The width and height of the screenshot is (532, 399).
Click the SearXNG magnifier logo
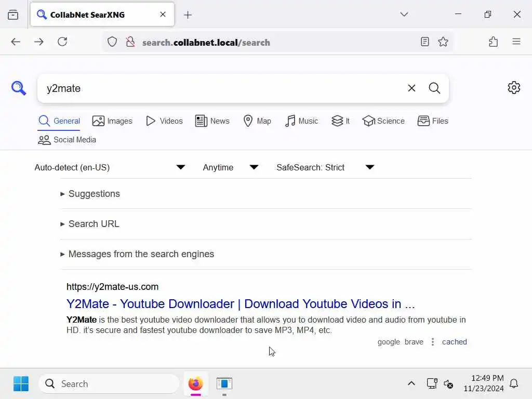(18, 88)
